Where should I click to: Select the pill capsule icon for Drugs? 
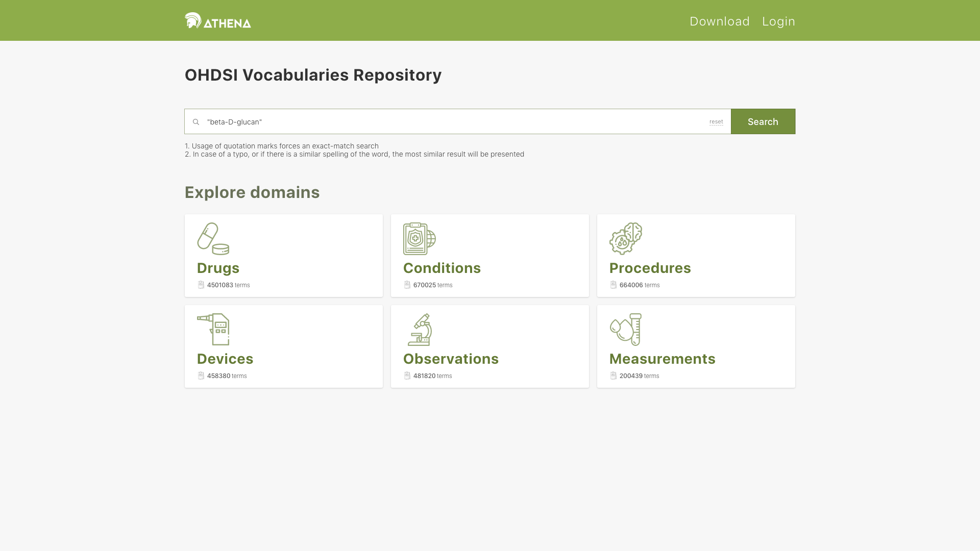pyautogui.click(x=213, y=238)
